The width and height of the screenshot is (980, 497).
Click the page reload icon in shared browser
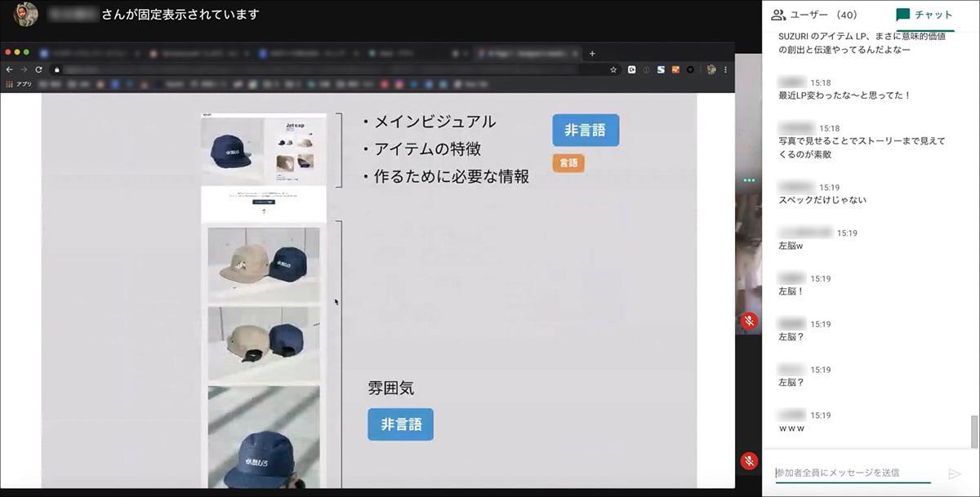pyautogui.click(x=39, y=69)
